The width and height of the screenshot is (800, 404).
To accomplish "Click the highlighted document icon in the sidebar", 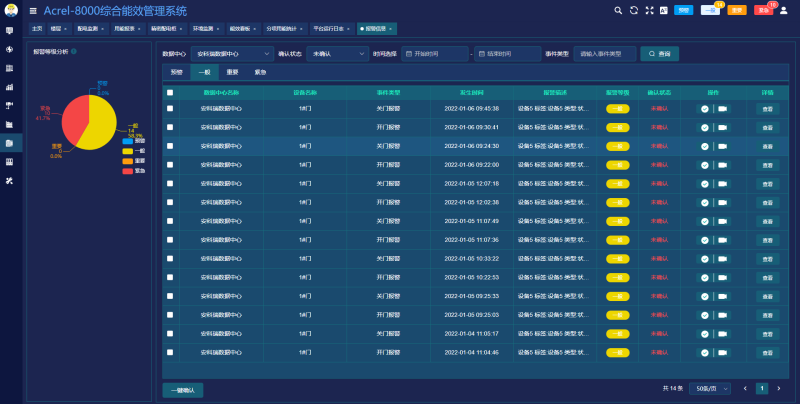I will point(9,143).
